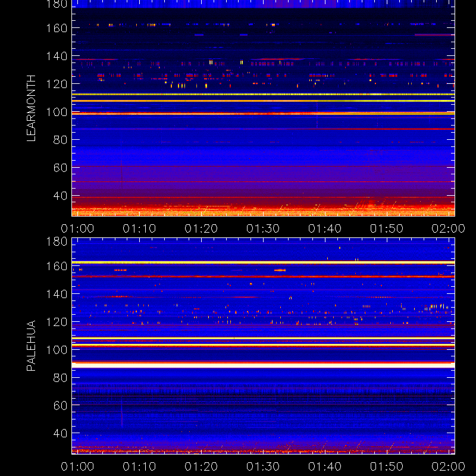This screenshot has width=476, height=476.
Task: Pick the 100 tick label on Palehua axis
Action: click(57, 350)
